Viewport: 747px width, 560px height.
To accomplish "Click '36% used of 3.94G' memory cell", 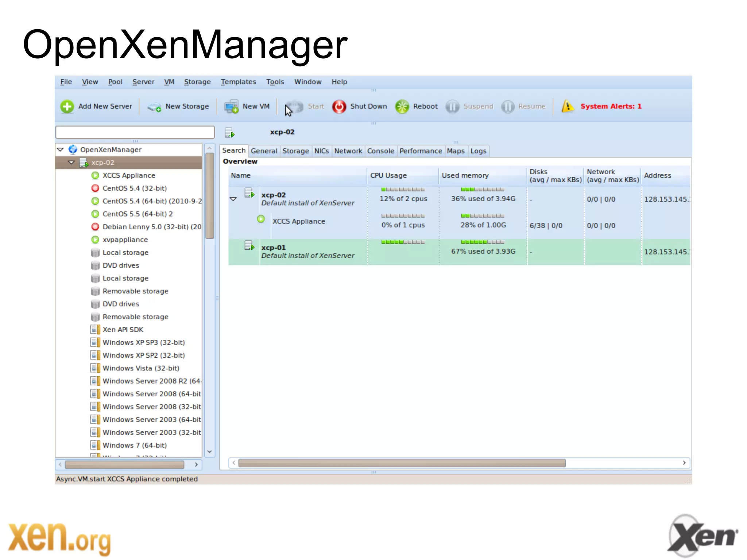I will 483,199.
